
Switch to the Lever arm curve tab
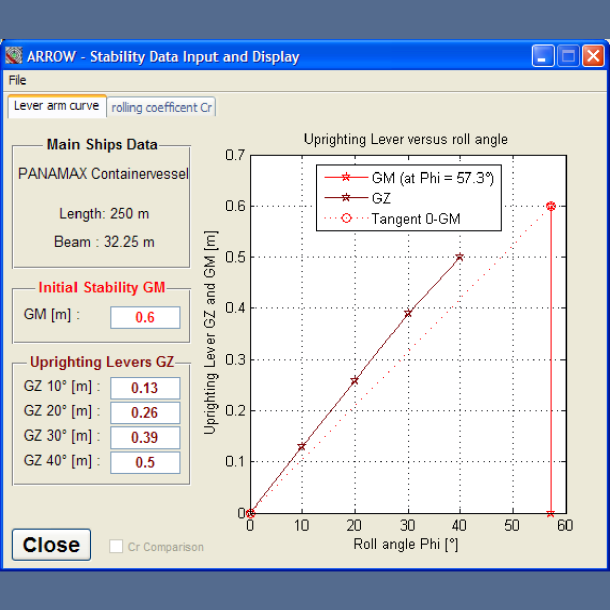[x=57, y=106]
